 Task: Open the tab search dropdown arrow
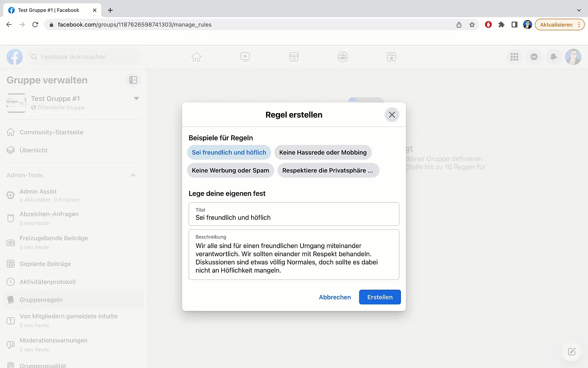579,10
